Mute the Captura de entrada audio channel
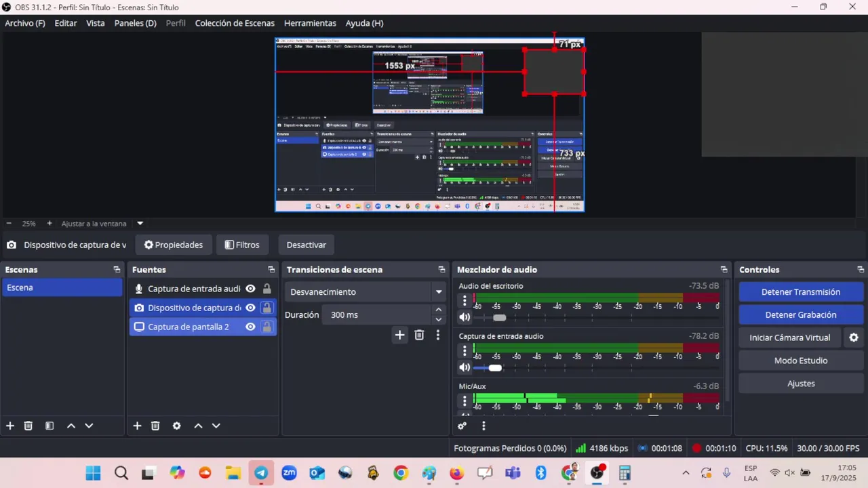 pos(465,367)
